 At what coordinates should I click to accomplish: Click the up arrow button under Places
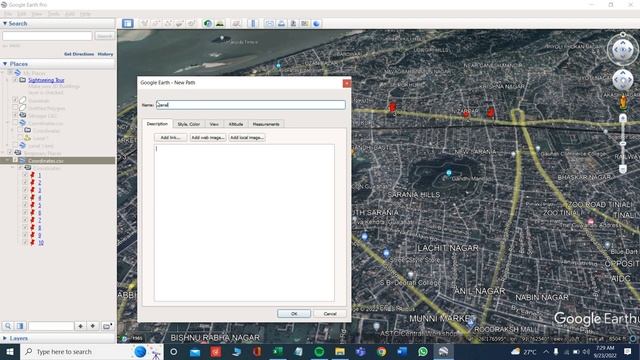point(80,326)
